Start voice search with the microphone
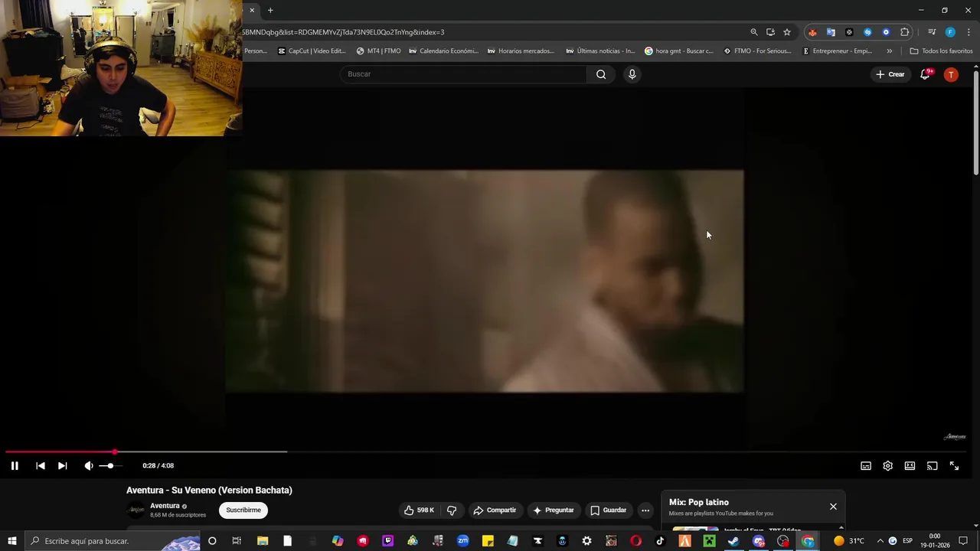 (632, 74)
